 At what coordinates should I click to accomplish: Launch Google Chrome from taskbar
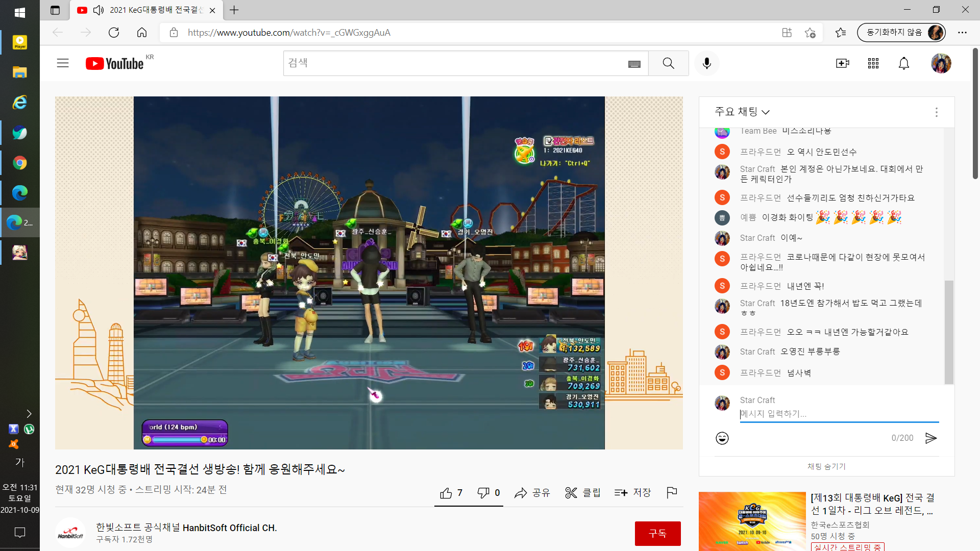pyautogui.click(x=20, y=163)
